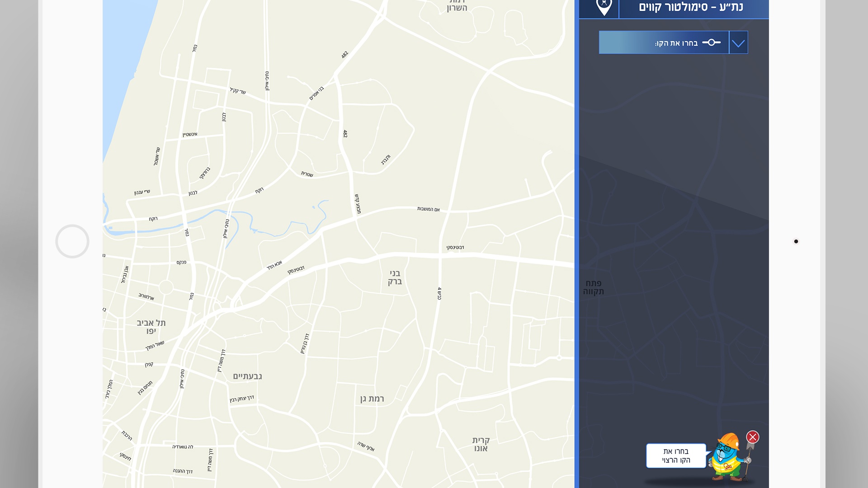
Task: Click the 'תל אביב יפו' city label
Action: pos(151,327)
